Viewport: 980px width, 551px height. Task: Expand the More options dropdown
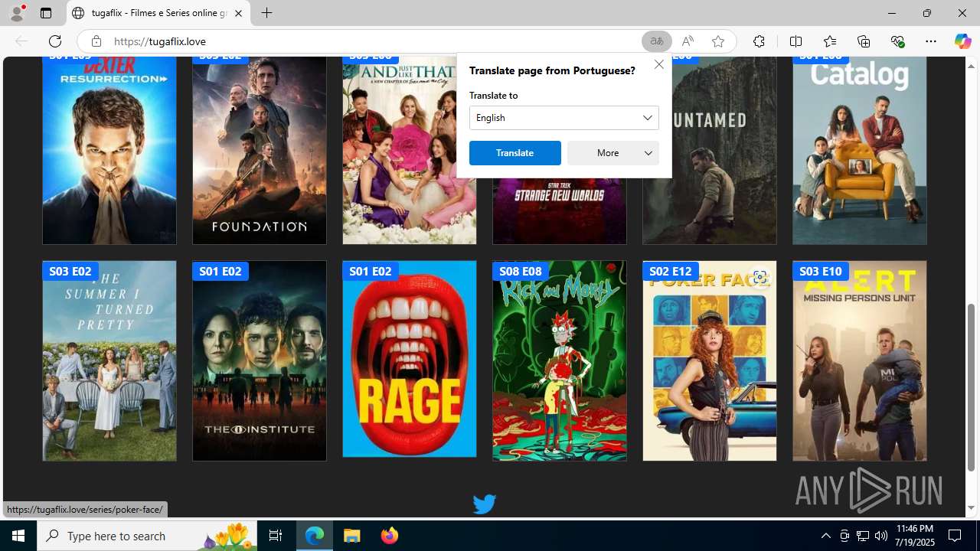pos(613,153)
